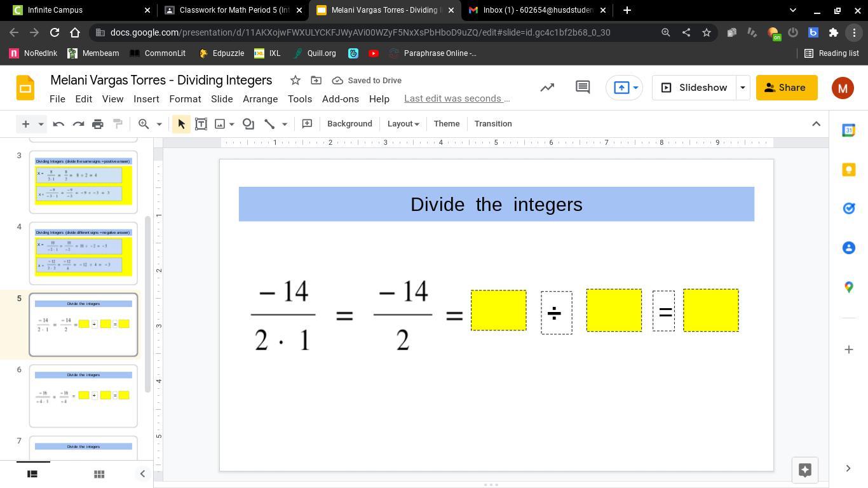Open the Arrange menu

(260, 99)
